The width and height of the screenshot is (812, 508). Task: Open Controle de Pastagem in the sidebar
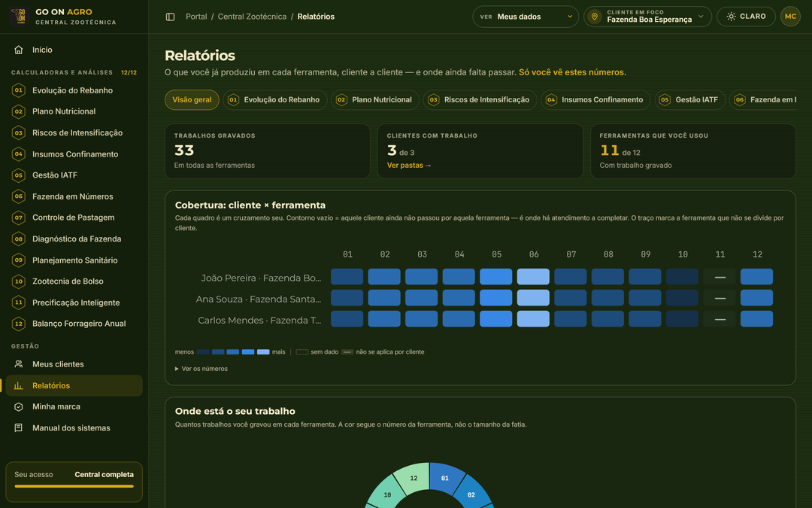click(x=74, y=217)
